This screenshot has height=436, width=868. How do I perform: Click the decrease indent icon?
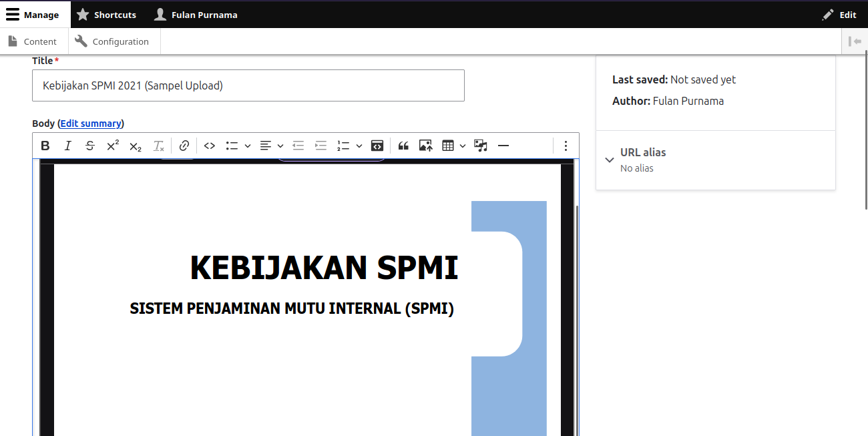[x=298, y=146]
